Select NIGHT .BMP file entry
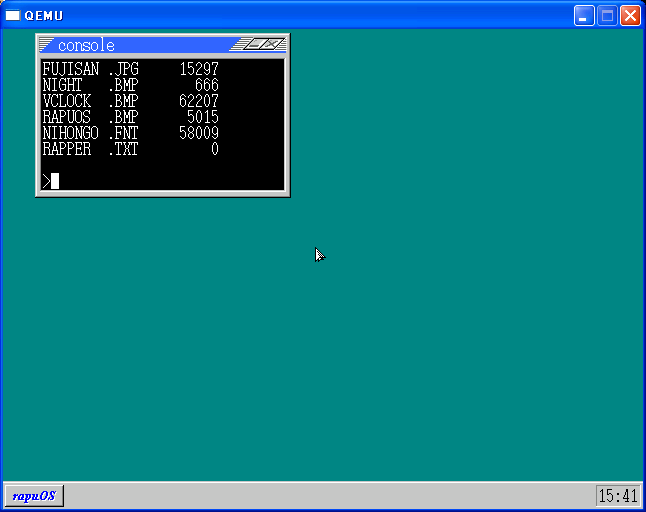 90,85
